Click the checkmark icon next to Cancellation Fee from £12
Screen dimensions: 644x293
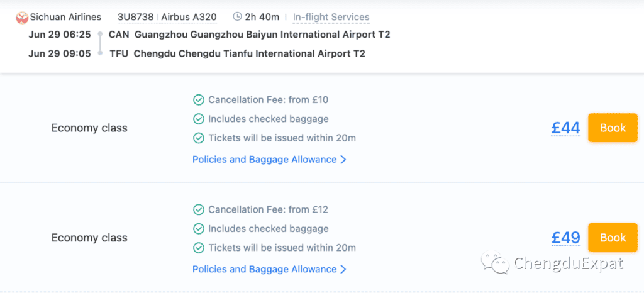[198, 210]
